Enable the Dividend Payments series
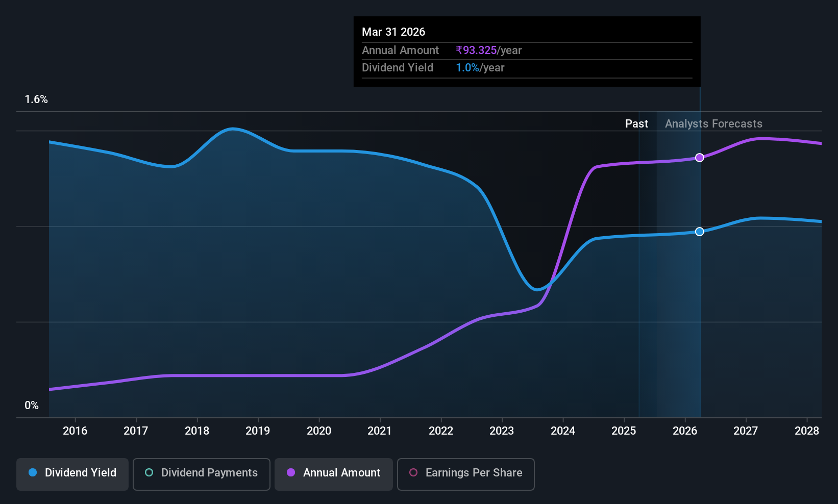 click(202, 474)
